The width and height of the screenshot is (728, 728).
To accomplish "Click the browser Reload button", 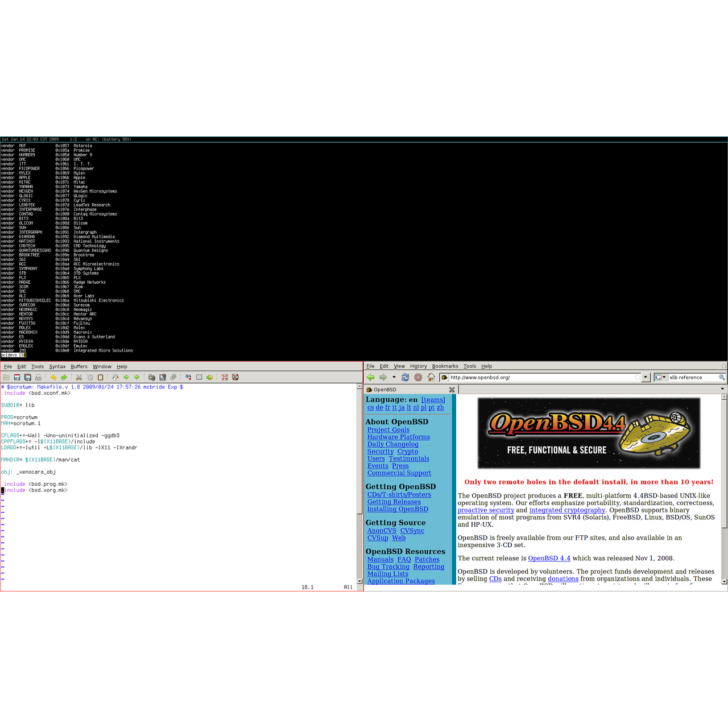I will (x=405, y=377).
